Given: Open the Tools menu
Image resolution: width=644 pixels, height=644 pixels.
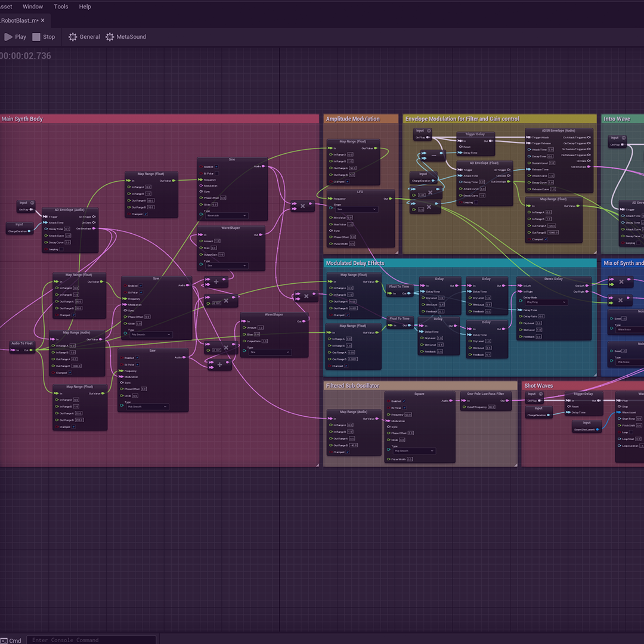Looking at the screenshot, I should [x=61, y=7].
